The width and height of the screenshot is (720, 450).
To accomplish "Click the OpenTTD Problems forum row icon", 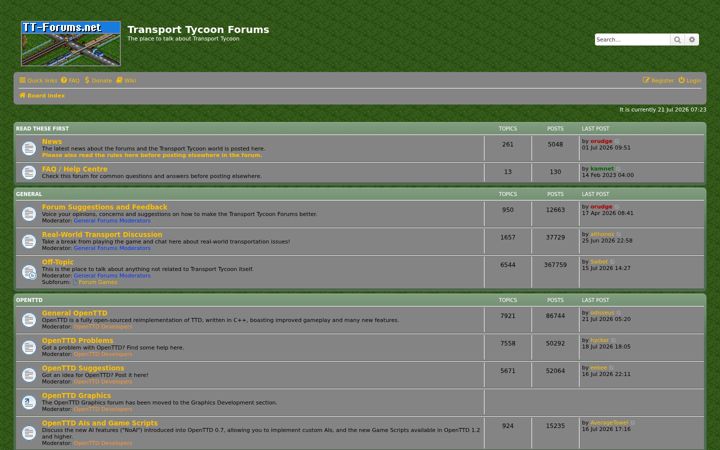I will click(29, 348).
